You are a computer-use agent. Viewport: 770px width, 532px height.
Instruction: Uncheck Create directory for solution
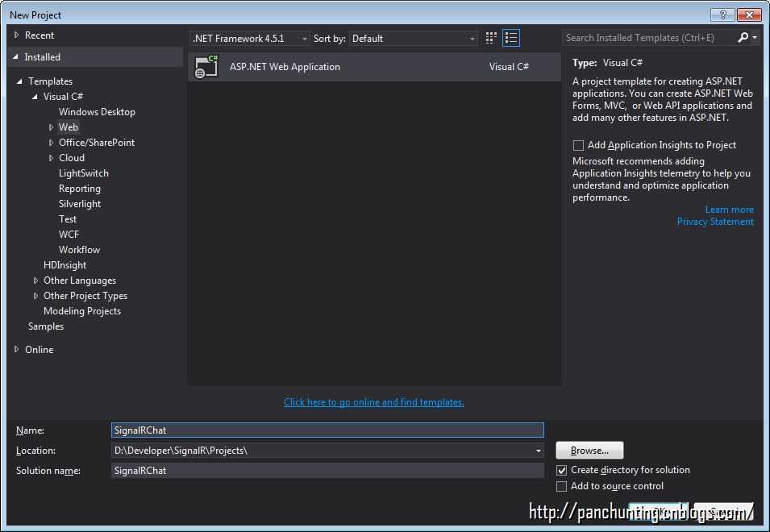point(561,470)
